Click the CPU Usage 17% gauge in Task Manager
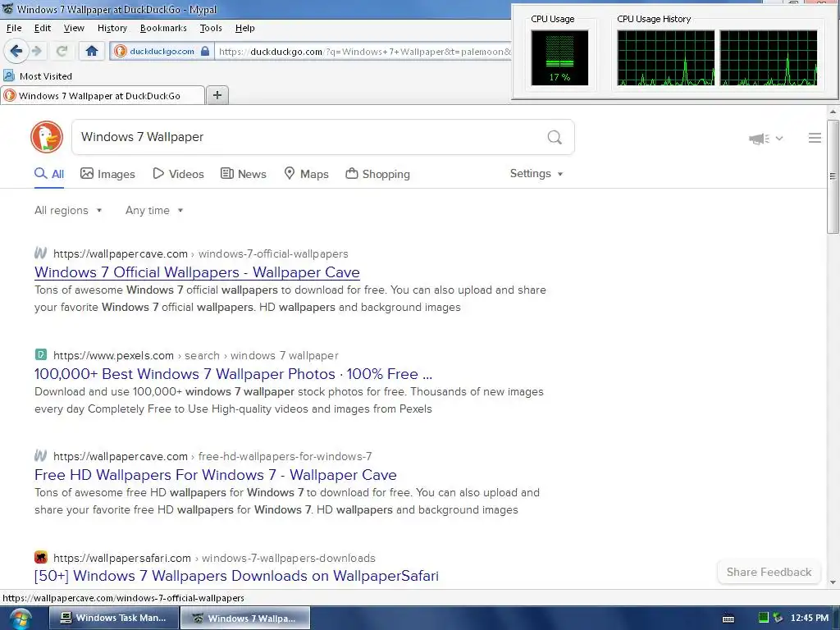 pyautogui.click(x=559, y=58)
